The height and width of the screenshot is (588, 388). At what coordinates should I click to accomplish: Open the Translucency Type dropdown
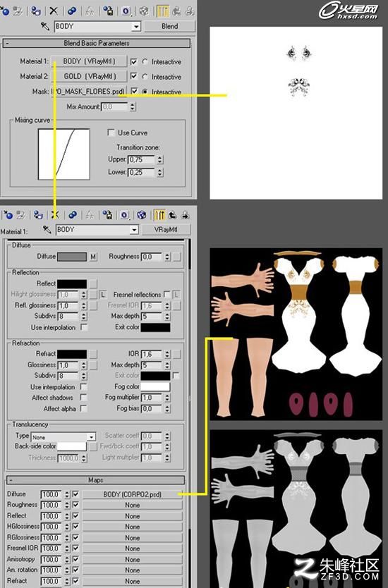click(x=91, y=437)
